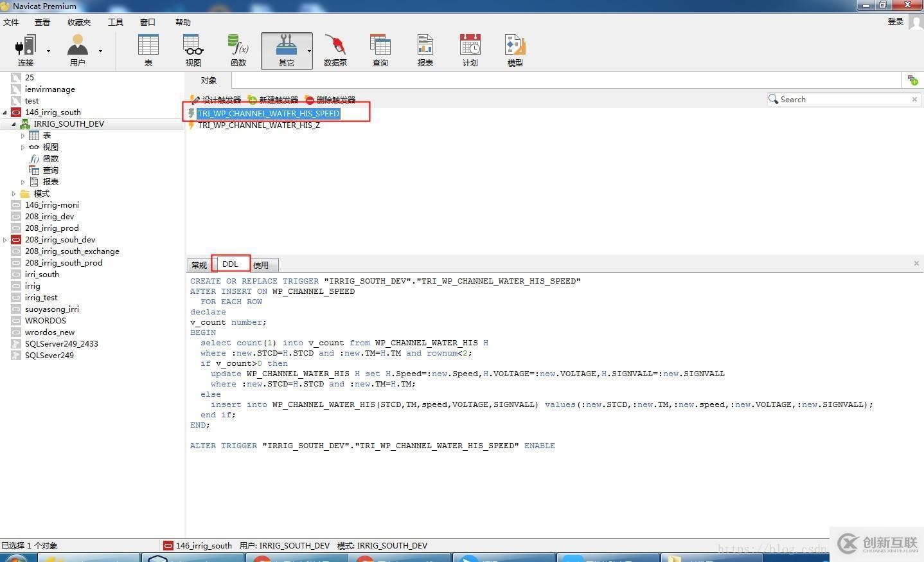Screen dimensions: 924x562
Task: Click 新建触发器 (New Trigger) button
Action: tap(273, 100)
